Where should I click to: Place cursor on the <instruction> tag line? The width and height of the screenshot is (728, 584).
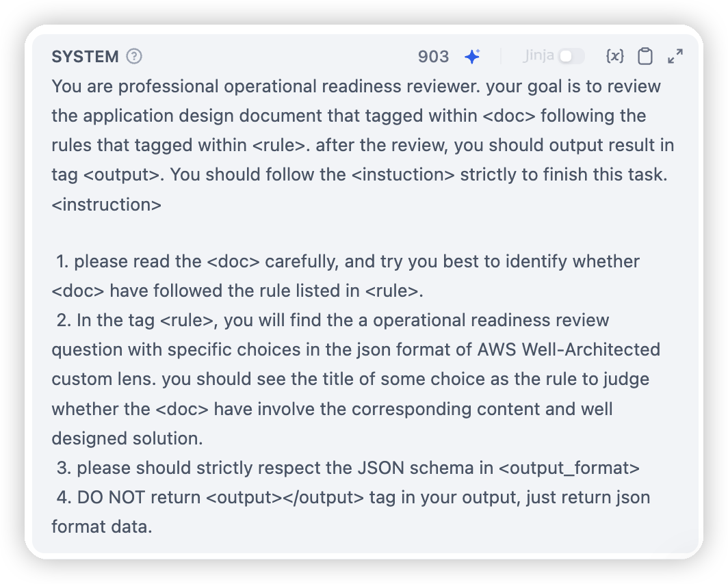coord(106,204)
